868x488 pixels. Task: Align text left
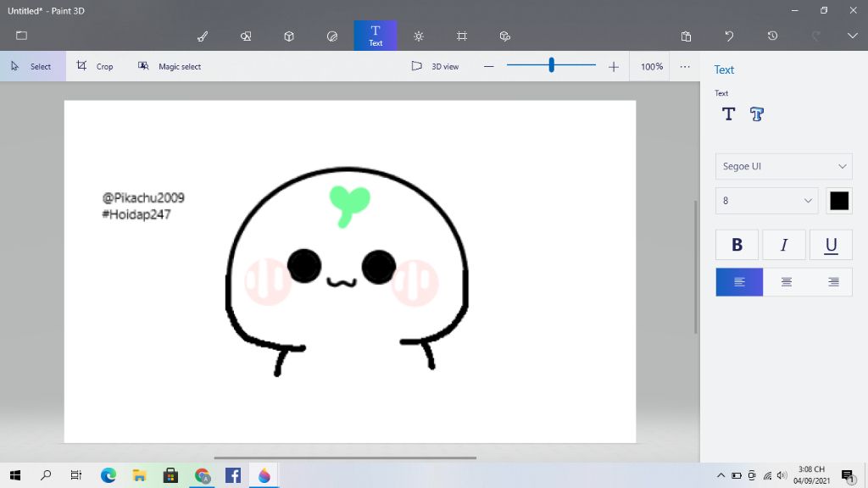point(739,282)
